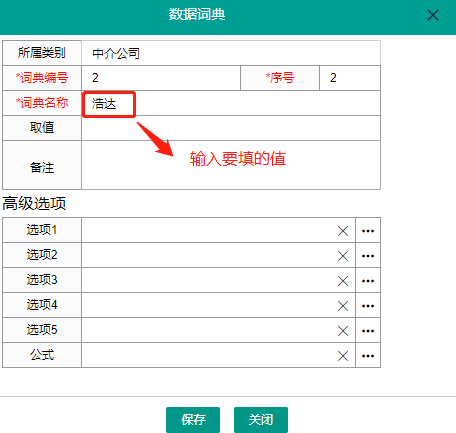Clear the 选项4 field with its X icon
This screenshot has width=456, height=433.
pyautogui.click(x=343, y=306)
